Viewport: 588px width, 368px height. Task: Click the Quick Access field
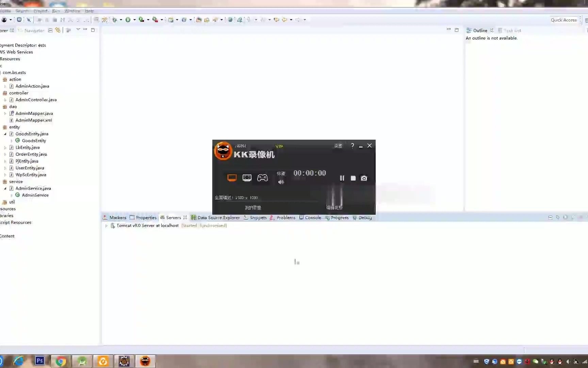[564, 20]
